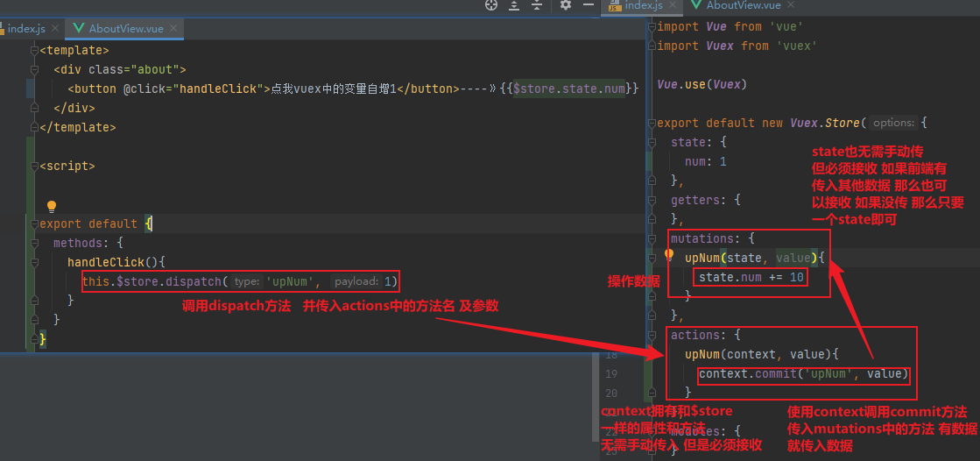
Task: Fold the export default block in AboutView.vue
Action: (35, 224)
